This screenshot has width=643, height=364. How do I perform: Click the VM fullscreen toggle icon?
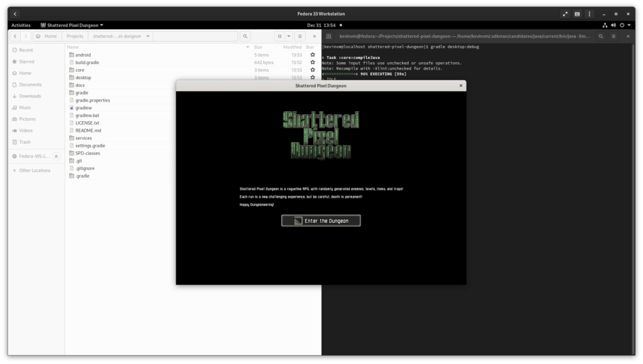click(x=565, y=14)
